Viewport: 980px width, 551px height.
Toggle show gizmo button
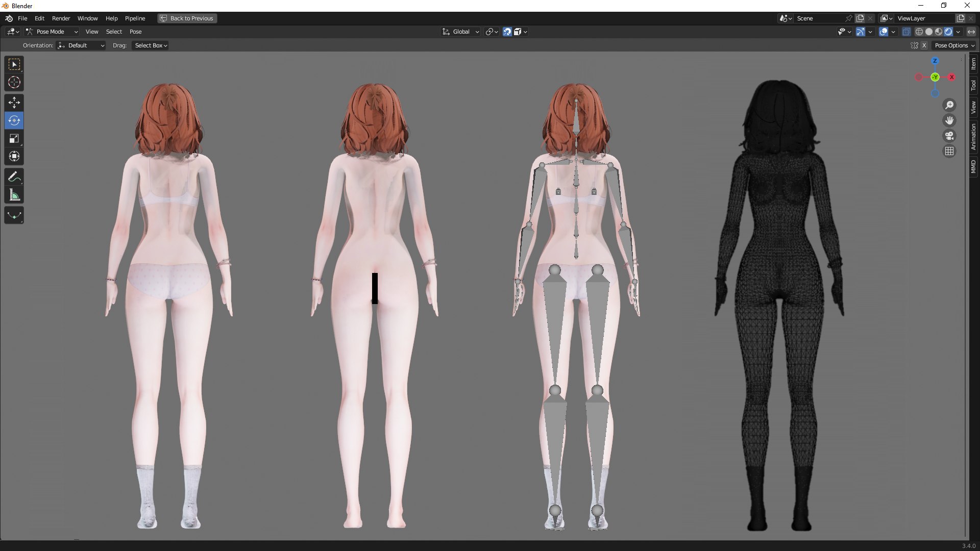pos(860,32)
